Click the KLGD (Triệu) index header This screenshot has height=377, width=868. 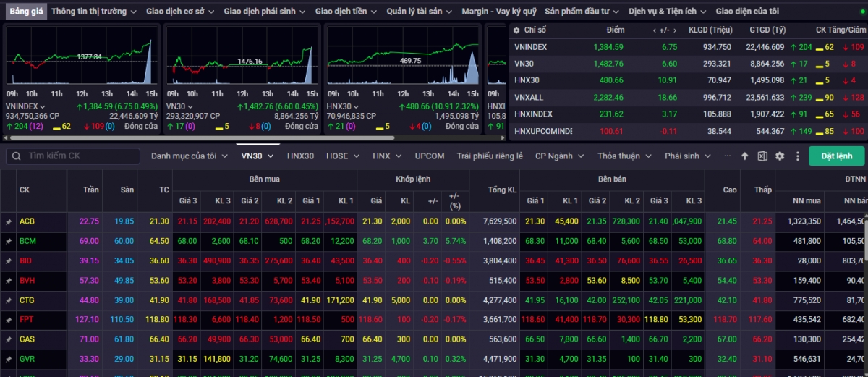(710, 30)
